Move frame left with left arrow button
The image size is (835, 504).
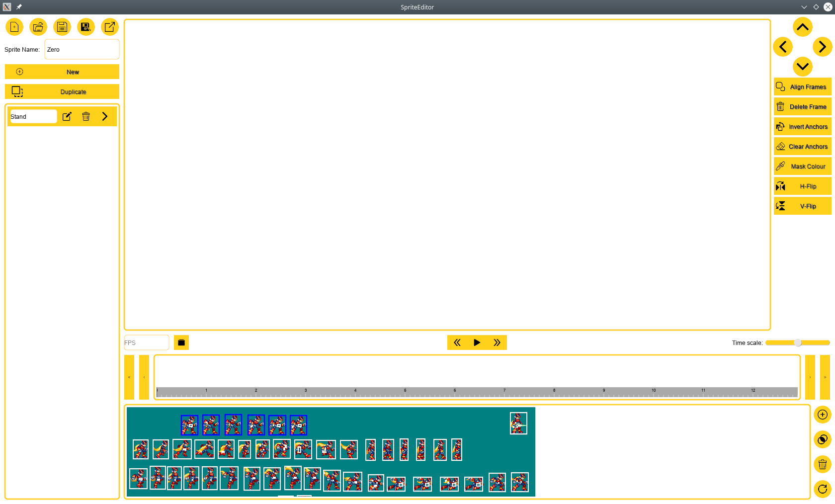pos(783,47)
